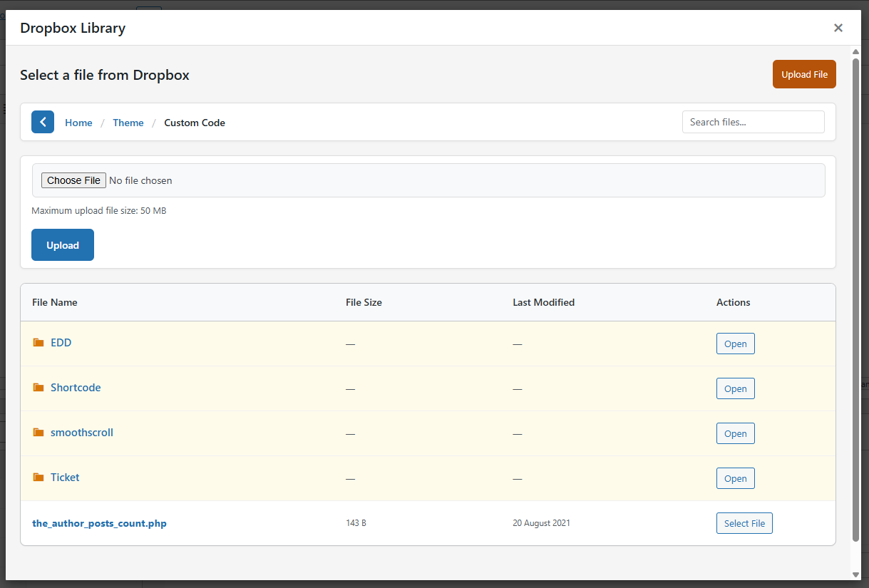Open the_author_posts_count.php file name link

(99, 523)
